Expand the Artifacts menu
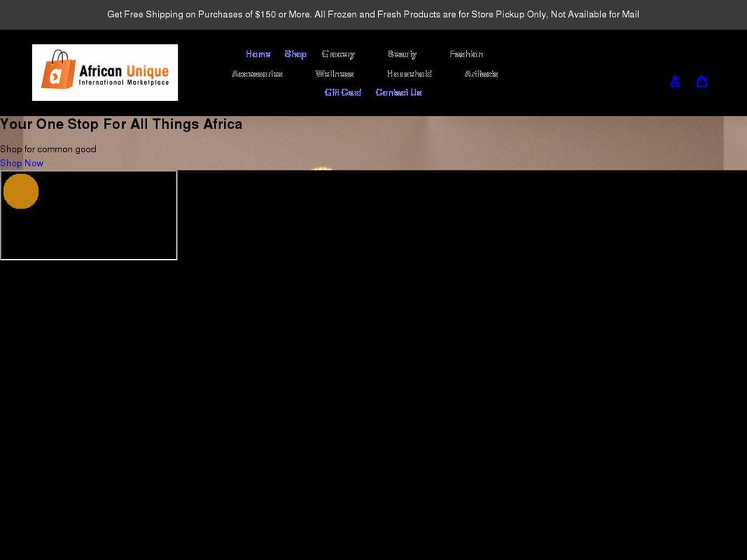Screen dimensions: 747x560 481,73
